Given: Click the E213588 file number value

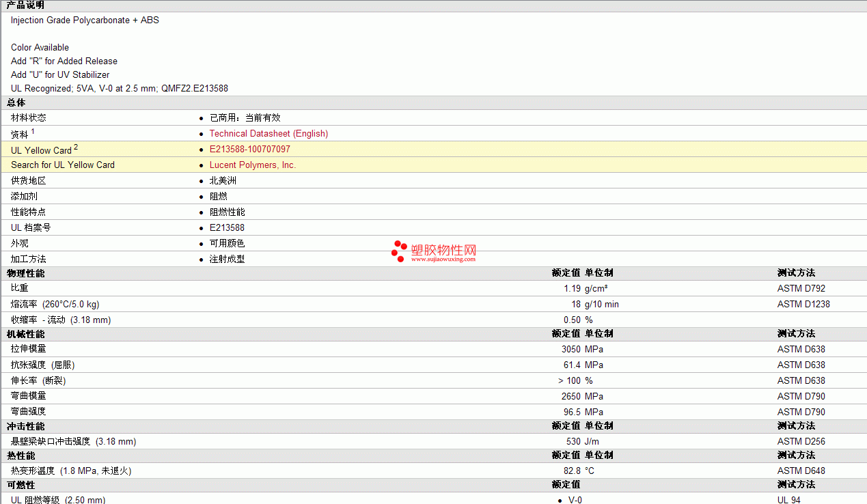Looking at the screenshot, I should click(227, 228).
